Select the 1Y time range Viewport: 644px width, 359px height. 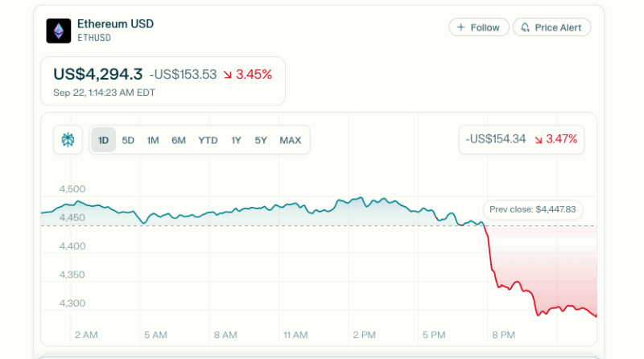(x=236, y=140)
